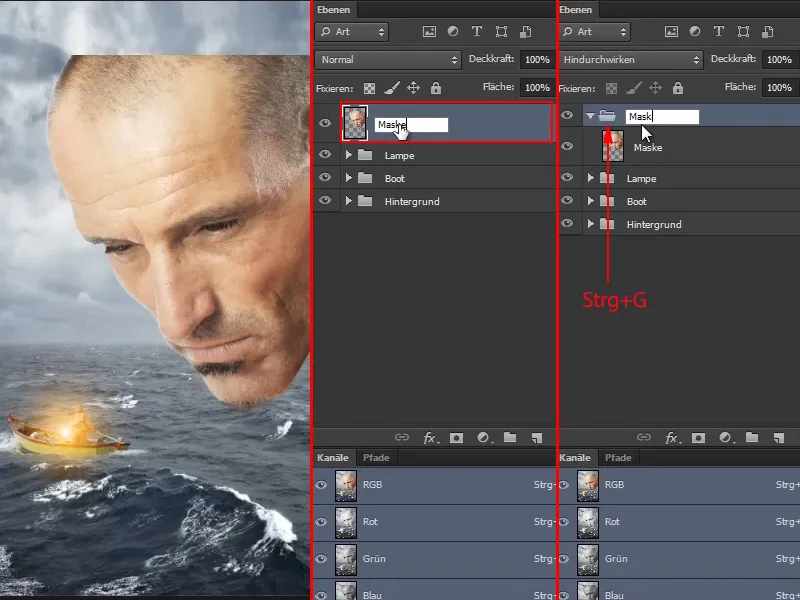Select Mask group folder icon in right panel

pyautogui.click(x=607, y=116)
